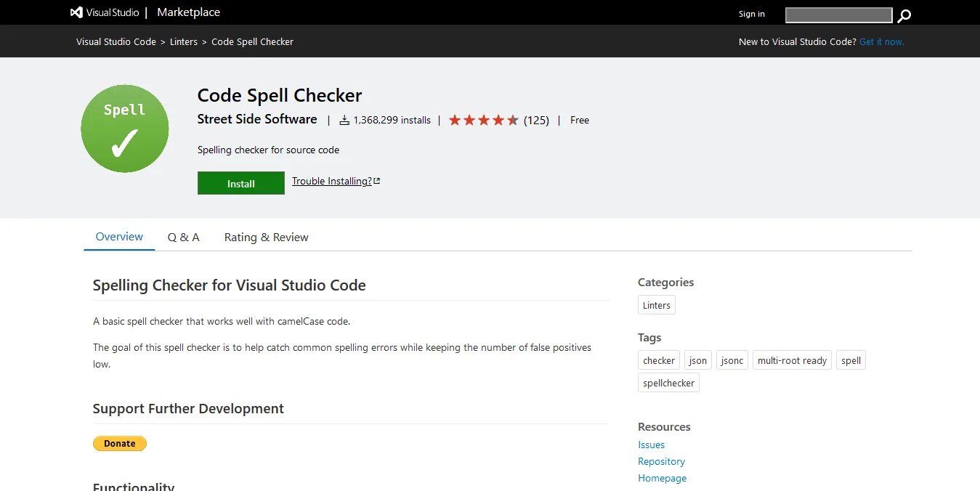Image resolution: width=980 pixels, height=491 pixels.
Task: Focus the Marketplace search input field
Action: tap(839, 15)
